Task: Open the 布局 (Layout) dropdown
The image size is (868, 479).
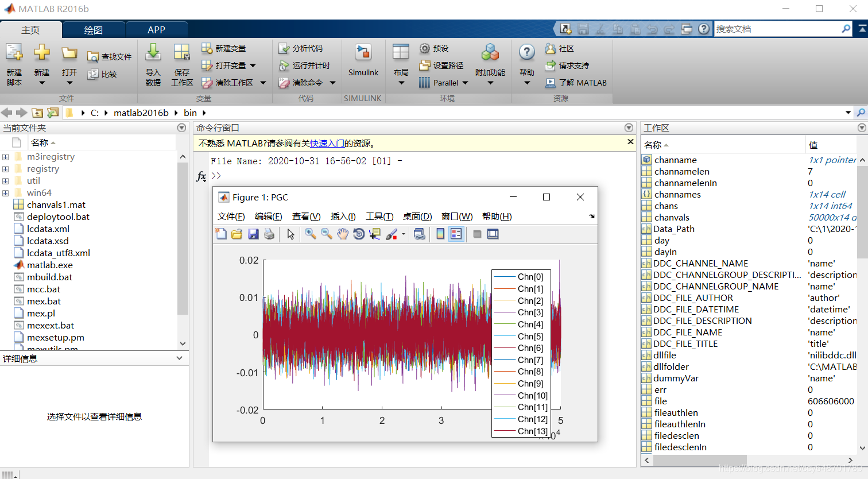Action: click(x=401, y=65)
